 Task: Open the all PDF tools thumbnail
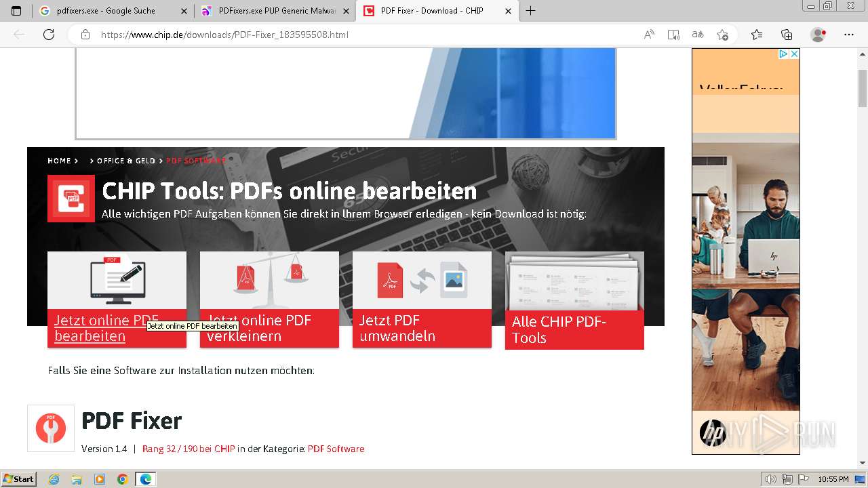[x=574, y=281]
